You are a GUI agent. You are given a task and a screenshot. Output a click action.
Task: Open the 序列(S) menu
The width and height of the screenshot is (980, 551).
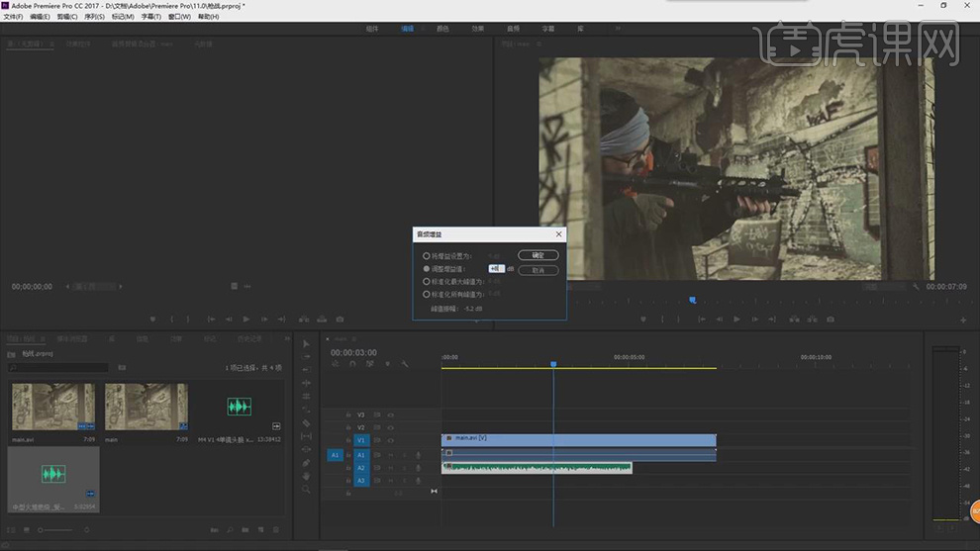click(94, 17)
